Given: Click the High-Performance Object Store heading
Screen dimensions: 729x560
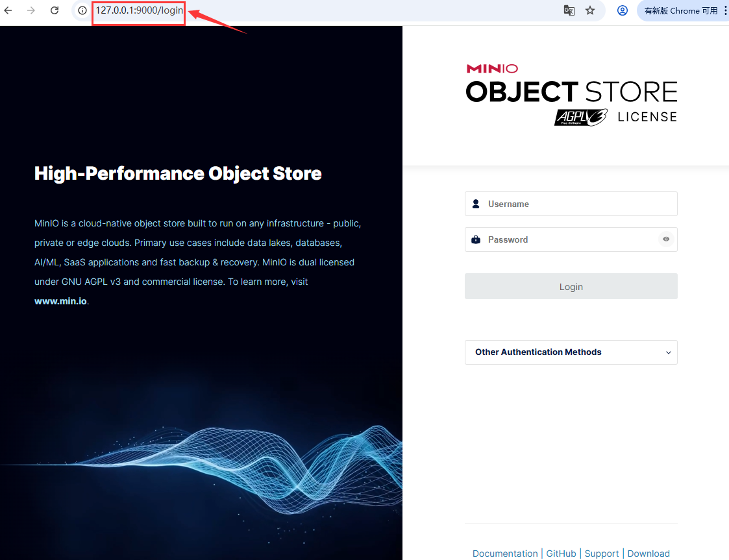Looking at the screenshot, I should (178, 173).
